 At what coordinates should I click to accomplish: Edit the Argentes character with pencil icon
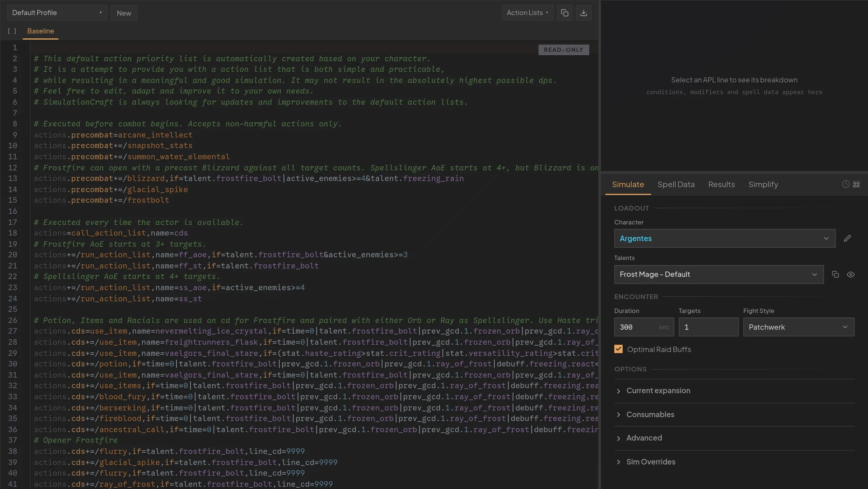847,239
